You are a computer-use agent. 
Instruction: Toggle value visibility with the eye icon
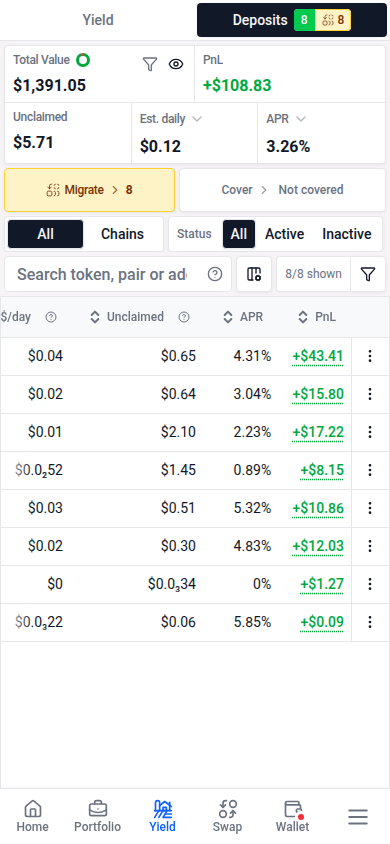(176, 65)
